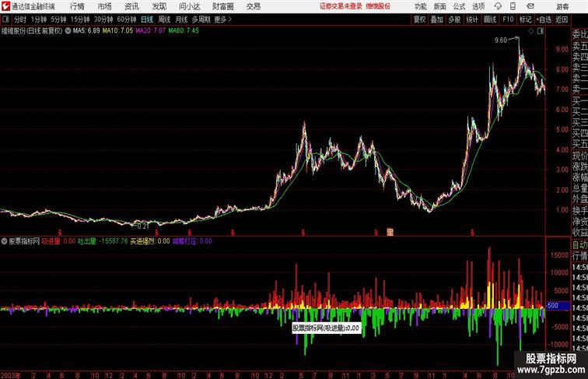The image size is (588, 379).
Task: Click the MA5: 6.89 indicator value
Action: point(86,31)
